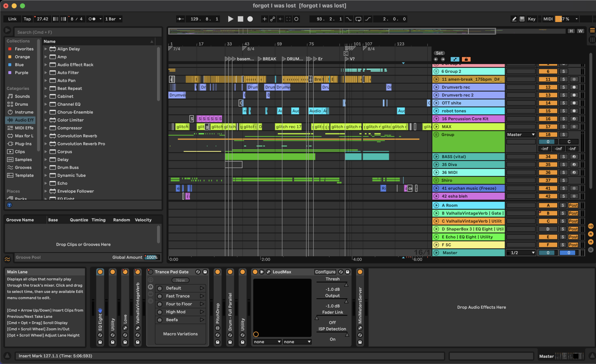
Task: Select the Clips browser category
Action: (x=20, y=152)
